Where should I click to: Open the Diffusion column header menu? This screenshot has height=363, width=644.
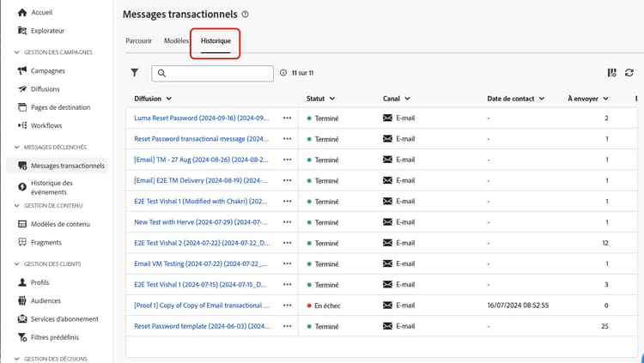tap(153, 99)
